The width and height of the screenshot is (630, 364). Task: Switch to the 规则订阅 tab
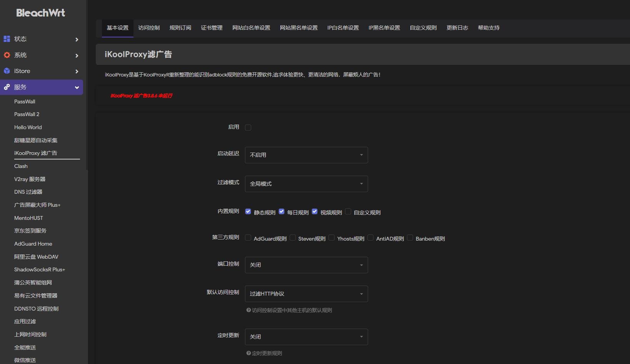tap(180, 28)
